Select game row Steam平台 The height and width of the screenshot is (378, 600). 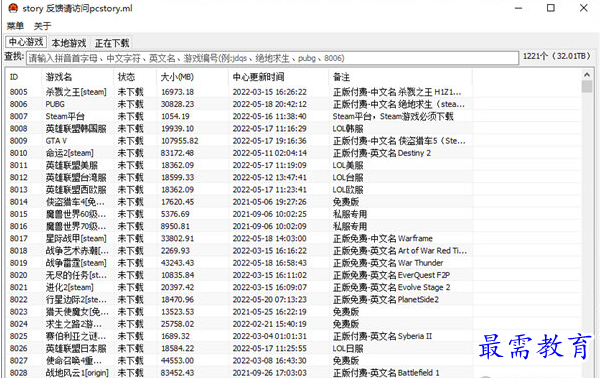point(239,116)
